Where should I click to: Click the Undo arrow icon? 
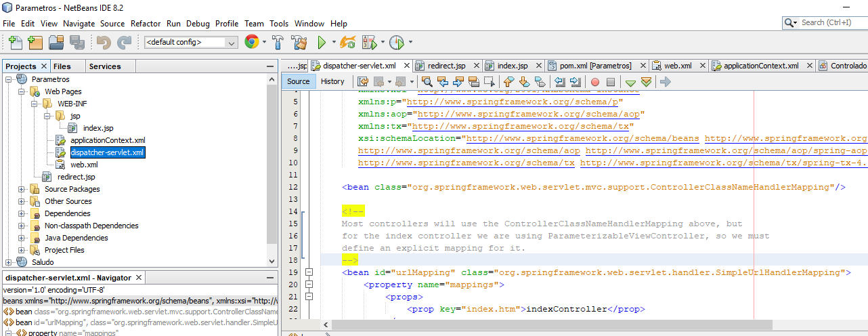104,43
